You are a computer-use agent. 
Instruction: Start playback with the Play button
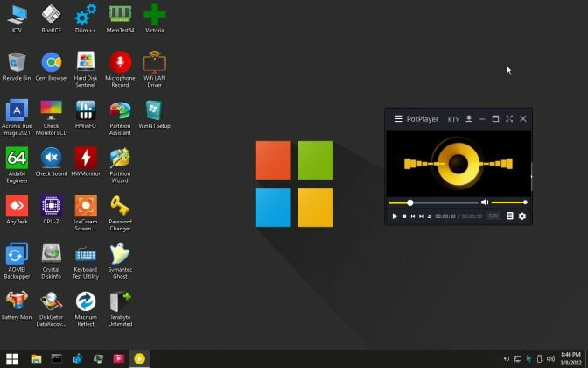[395, 216]
